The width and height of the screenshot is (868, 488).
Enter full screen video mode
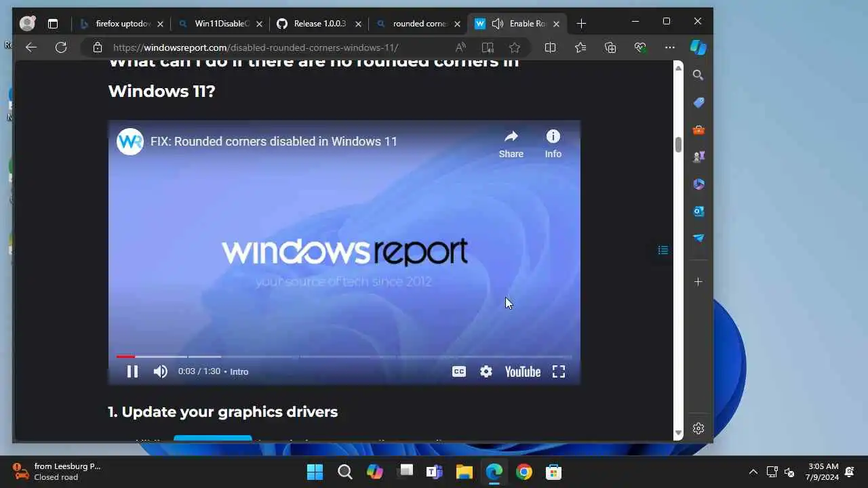(559, 371)
